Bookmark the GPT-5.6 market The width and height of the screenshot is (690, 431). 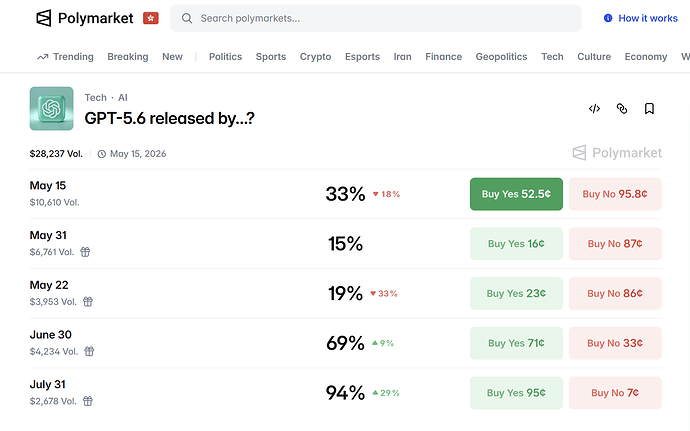tap(649, 108)
